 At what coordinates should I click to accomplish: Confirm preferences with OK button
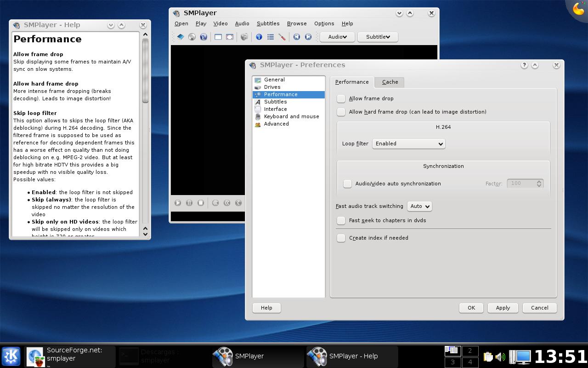(x=471, y=308)
